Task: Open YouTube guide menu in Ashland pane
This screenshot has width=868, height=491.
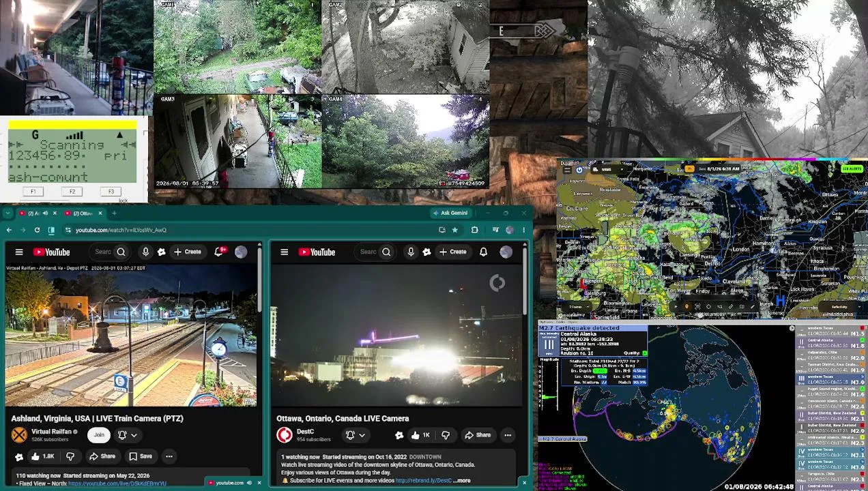Action: [19, 252]
